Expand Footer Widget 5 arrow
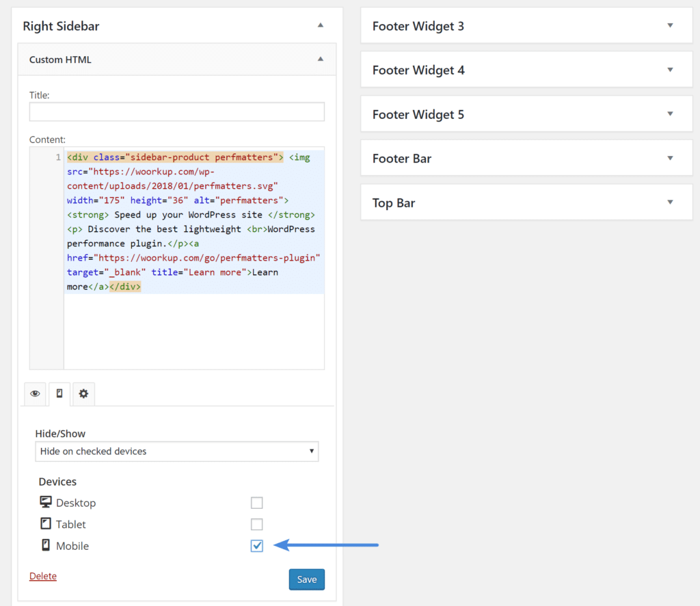700x606 pixels. click(x=670, y=114)
